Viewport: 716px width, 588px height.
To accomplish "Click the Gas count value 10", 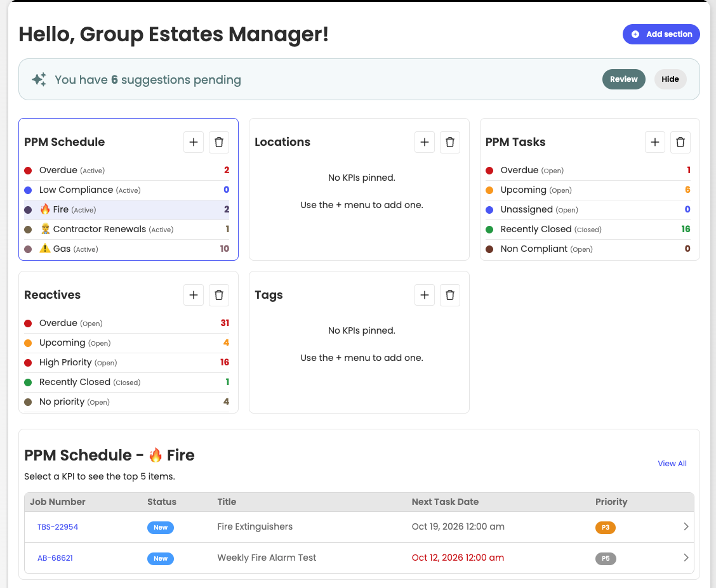I will coord(224,249).
